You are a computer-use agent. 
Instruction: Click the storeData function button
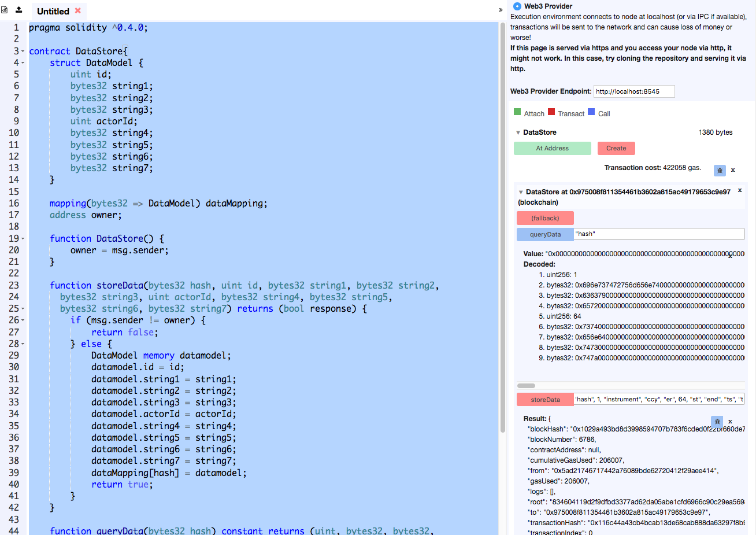[x=545, y=400]
